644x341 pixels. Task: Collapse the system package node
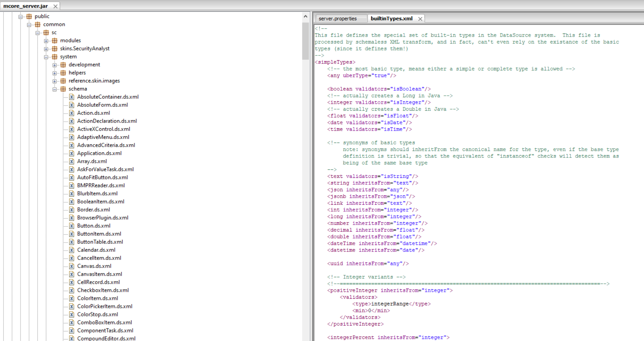(46, 57)
